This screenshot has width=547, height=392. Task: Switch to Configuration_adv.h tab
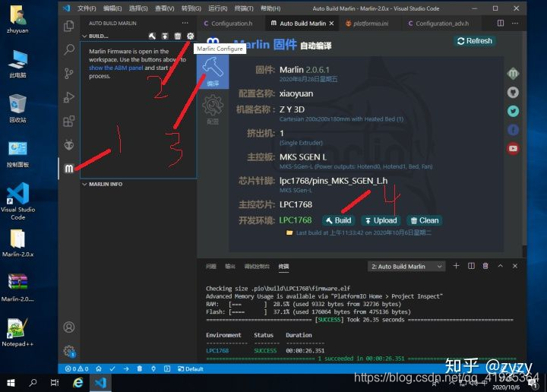(442, 24)
